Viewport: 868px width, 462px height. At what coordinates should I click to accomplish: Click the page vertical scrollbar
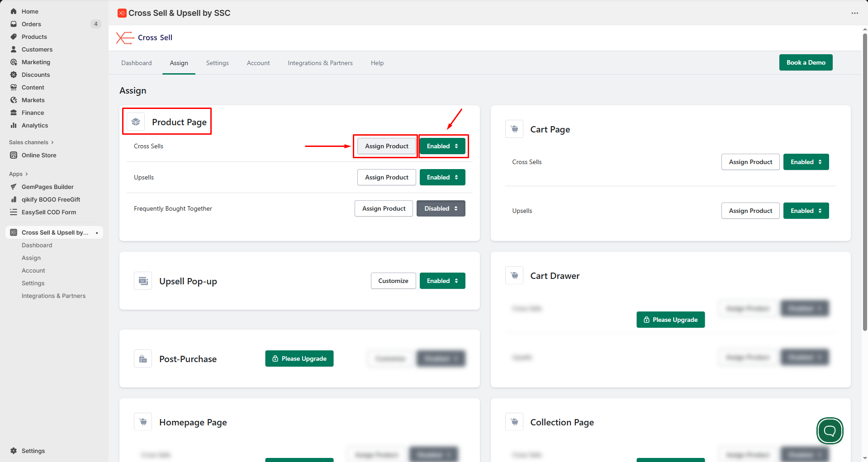click(x=864, y=181)
